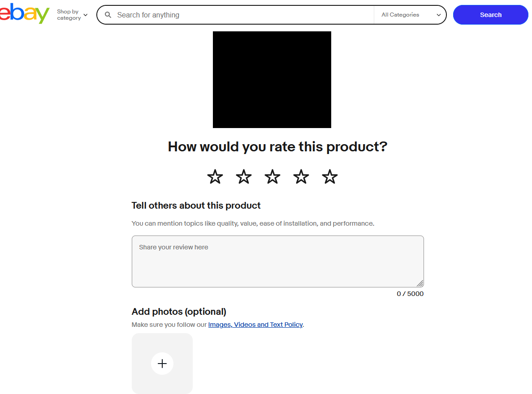Give a three-star rating

[272, 177]
